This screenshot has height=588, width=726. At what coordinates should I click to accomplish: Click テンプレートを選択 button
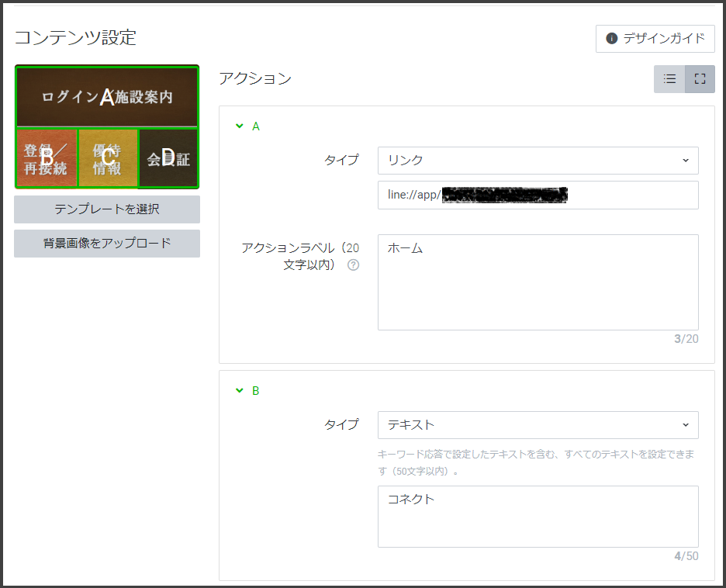pyautogui.click(x=107, y=209)
